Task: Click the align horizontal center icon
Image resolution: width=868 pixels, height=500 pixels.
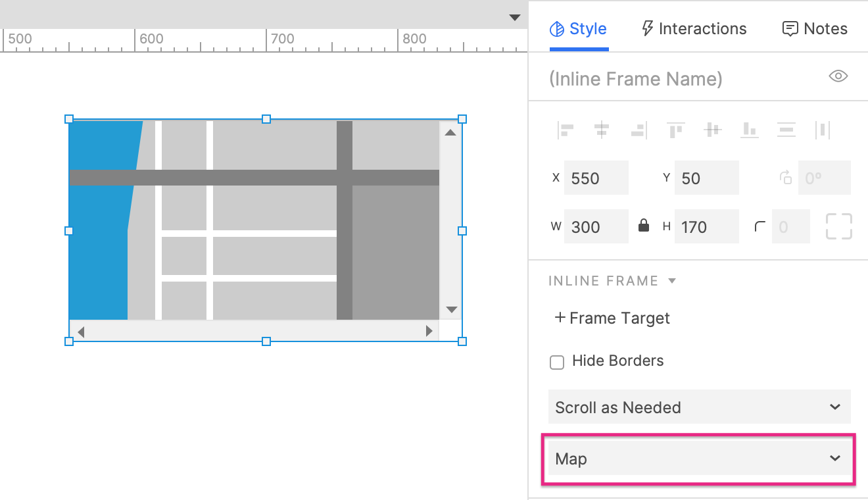Action: coord(602,130)
